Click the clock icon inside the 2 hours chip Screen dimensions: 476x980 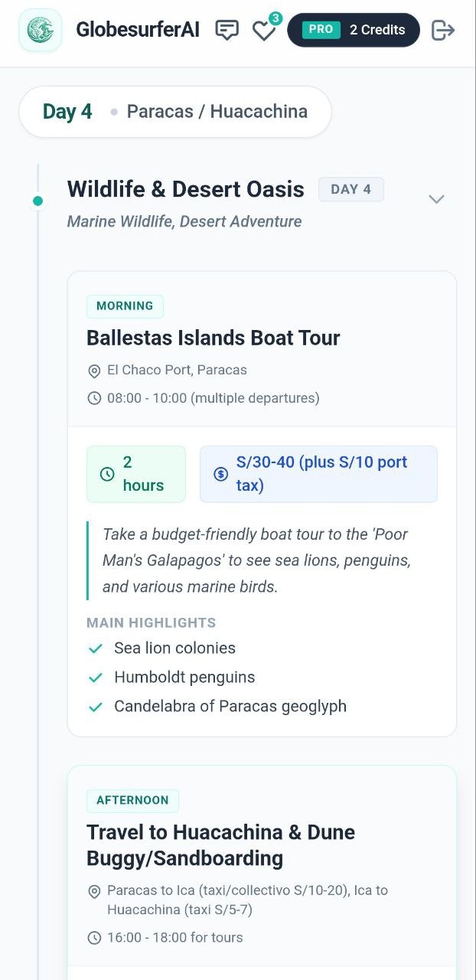pos(107,473)
